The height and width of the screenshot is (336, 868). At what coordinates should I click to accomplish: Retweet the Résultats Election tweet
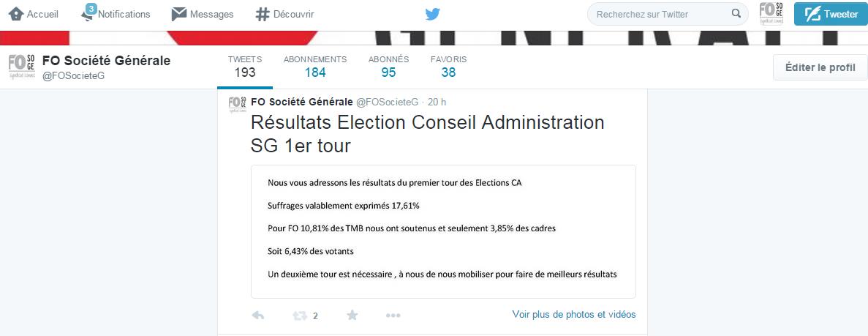pyautogui.click(x=300, y=316)
